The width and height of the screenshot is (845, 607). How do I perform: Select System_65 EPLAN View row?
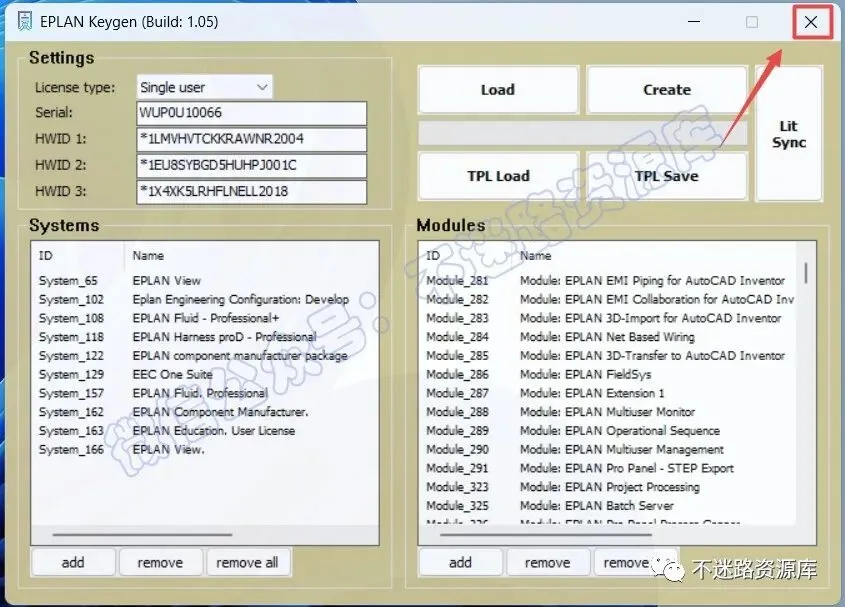tap(205, 281)
